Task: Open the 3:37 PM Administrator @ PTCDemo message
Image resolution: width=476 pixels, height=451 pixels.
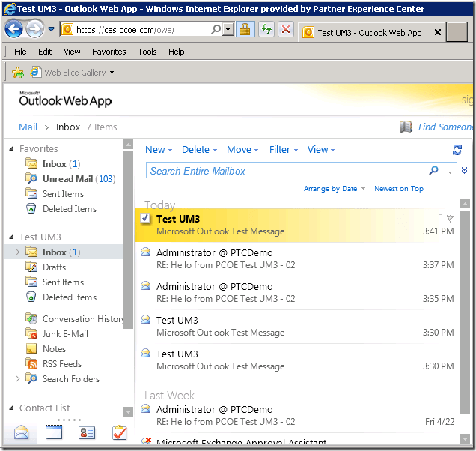Action: tap(297, 258)
